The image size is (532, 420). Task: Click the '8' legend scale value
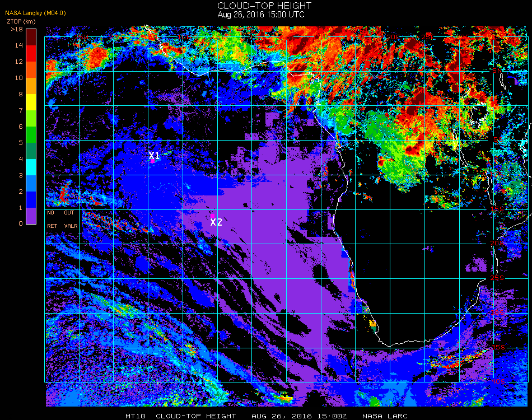(21, 94)
